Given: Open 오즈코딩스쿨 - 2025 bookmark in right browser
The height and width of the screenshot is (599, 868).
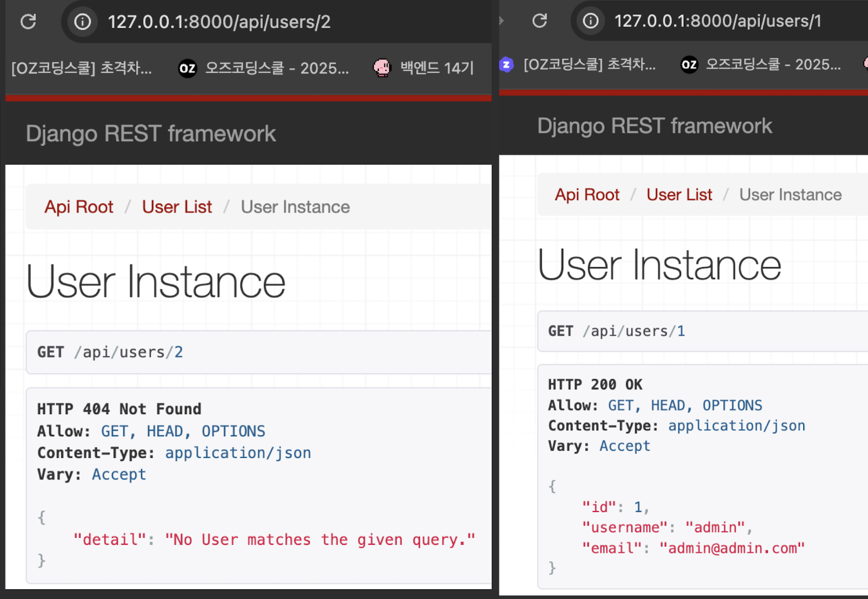Looking at the screenshot, I should [x=773, y=65].
